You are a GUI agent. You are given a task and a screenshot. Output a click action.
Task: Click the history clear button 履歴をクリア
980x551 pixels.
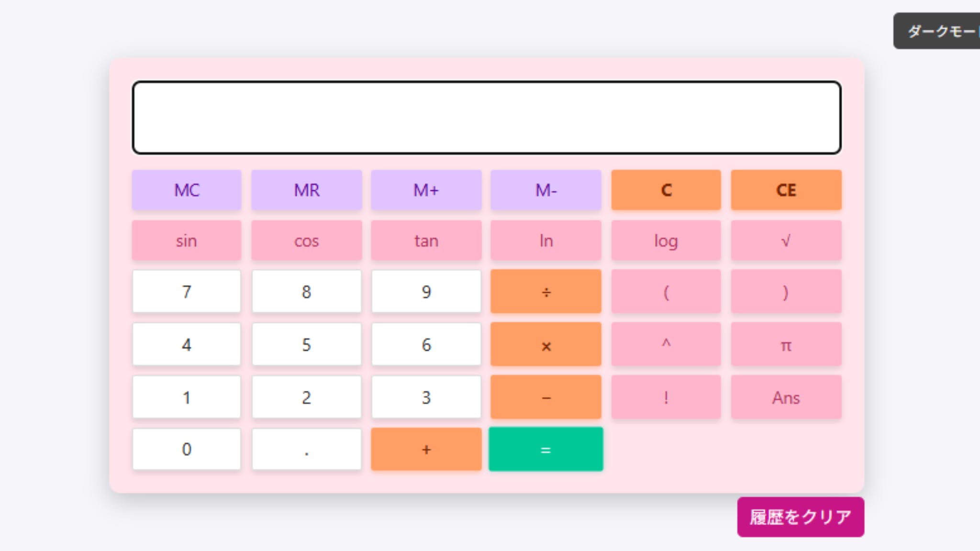(x=800, y=517)
